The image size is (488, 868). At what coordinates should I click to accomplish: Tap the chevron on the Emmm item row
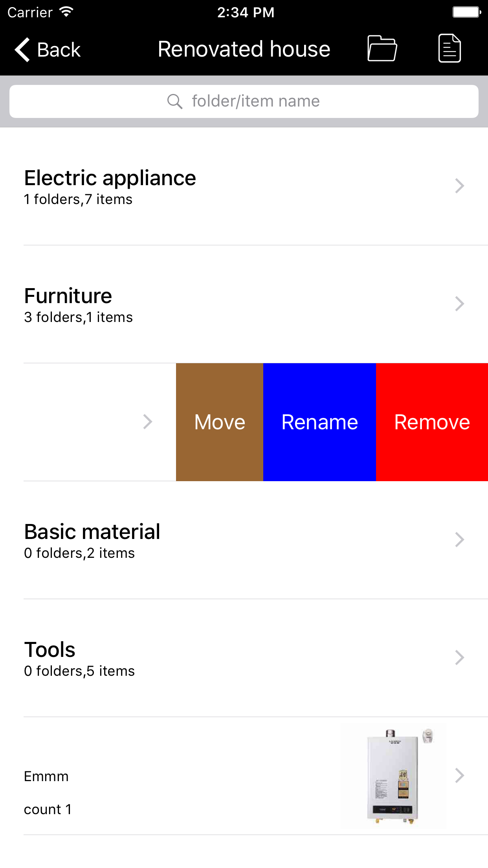click(x=459, y=776)
